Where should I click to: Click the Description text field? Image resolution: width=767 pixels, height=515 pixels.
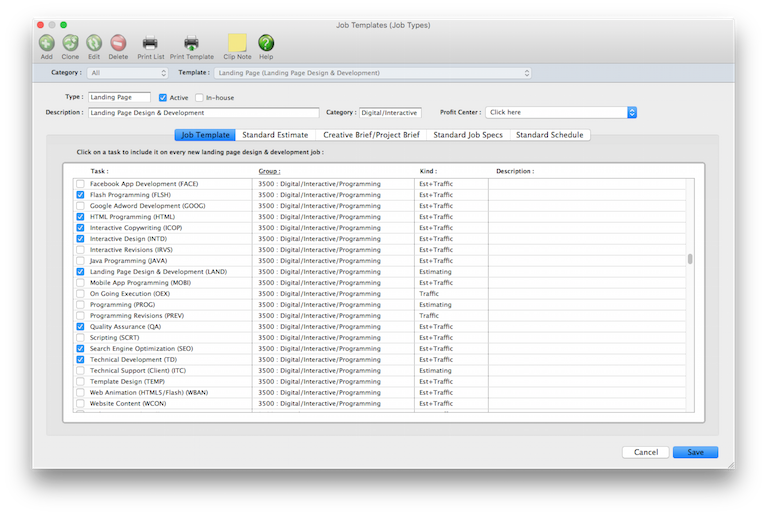[x=203, y=113]
